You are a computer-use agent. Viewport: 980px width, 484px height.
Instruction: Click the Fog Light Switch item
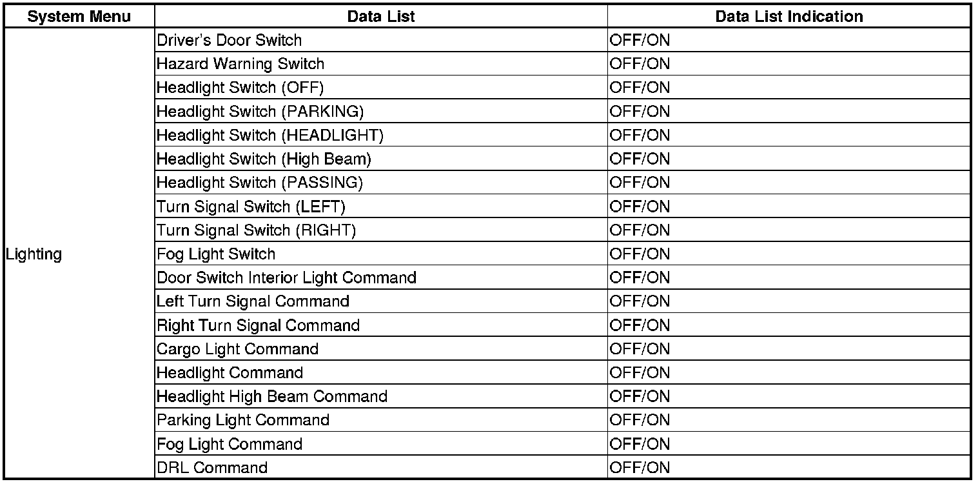pos(216,254)
